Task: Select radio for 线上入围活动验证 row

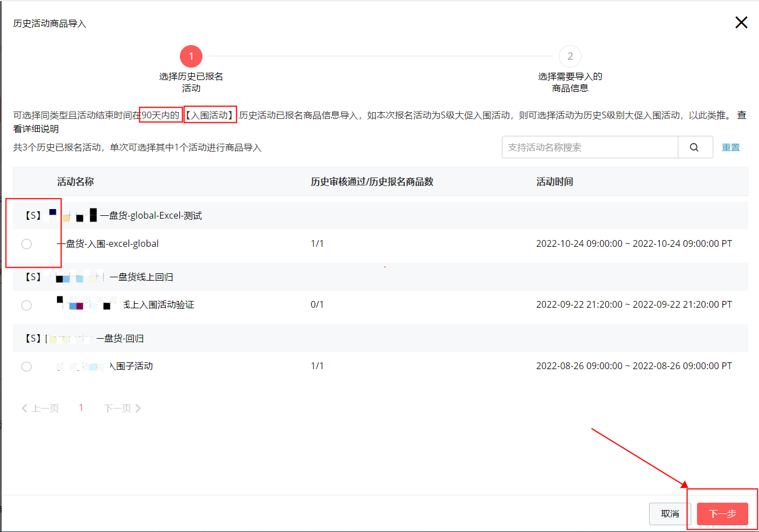Action: coord(27,305)
